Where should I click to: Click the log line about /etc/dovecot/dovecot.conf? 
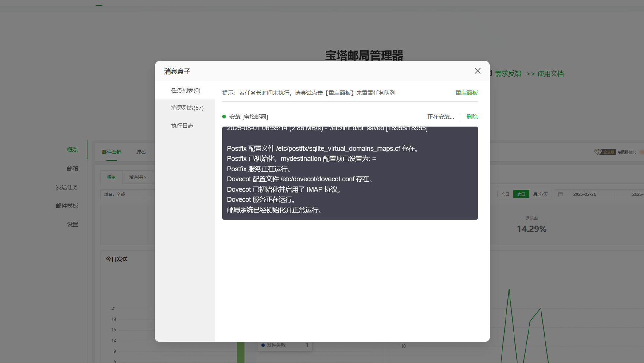coord(300,179)
